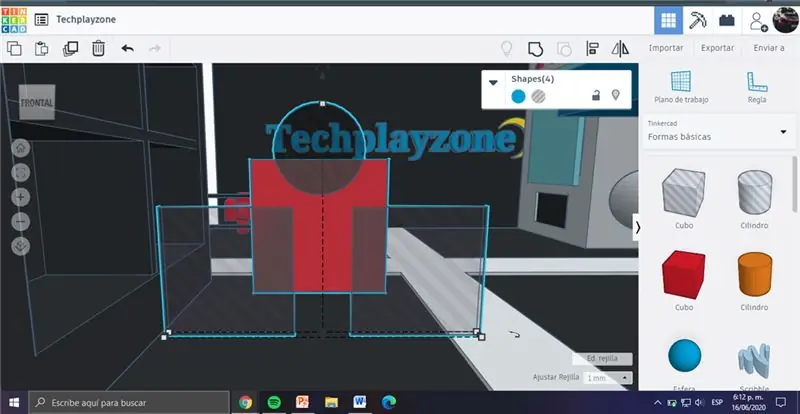Choose the blue solid color swatch
This screenshot has height=414, width=800.
(518, 96)
